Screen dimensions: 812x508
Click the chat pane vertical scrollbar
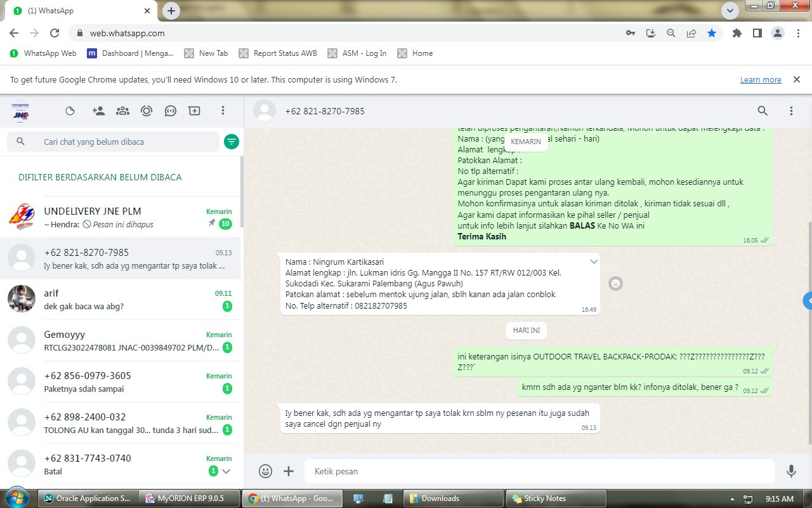click(x=809, y=333)
